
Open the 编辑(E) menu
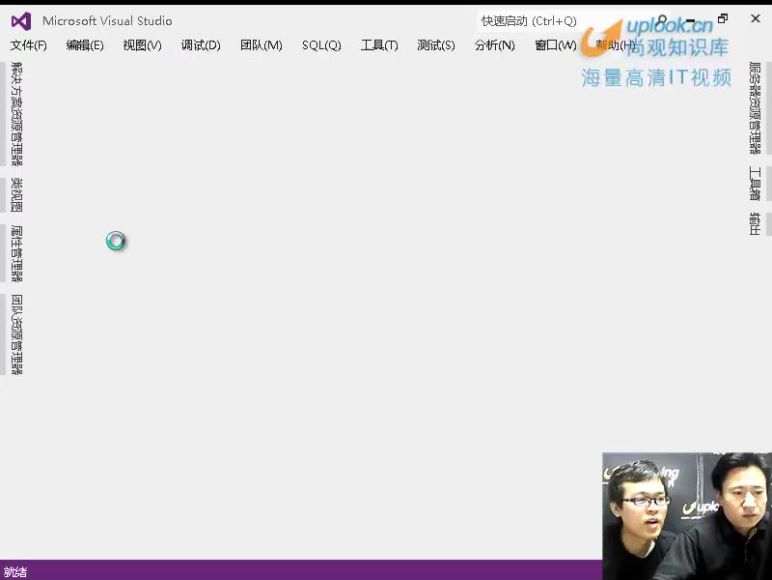click(x=85, y=45)
